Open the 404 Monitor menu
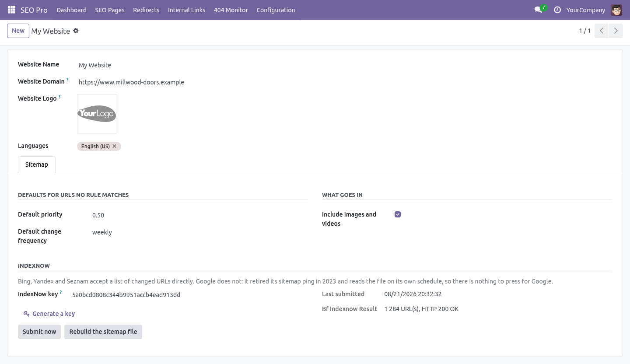630x364 pixels. (x=231, y=10)
